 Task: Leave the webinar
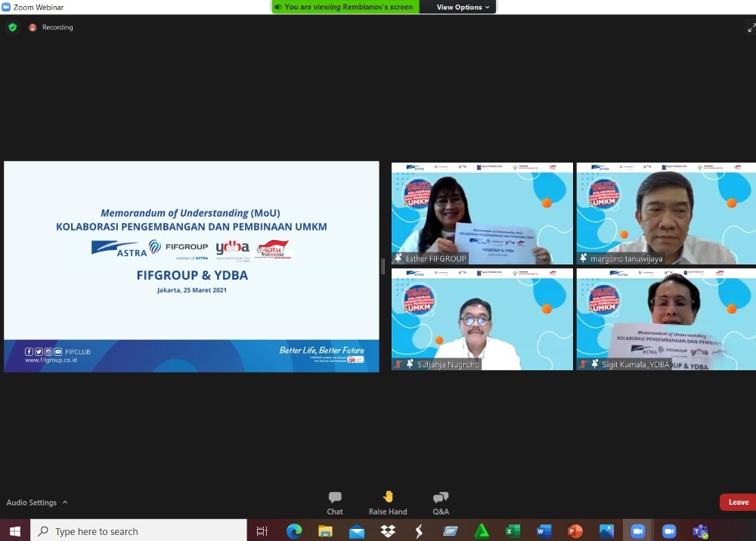(x=738, y=502)
